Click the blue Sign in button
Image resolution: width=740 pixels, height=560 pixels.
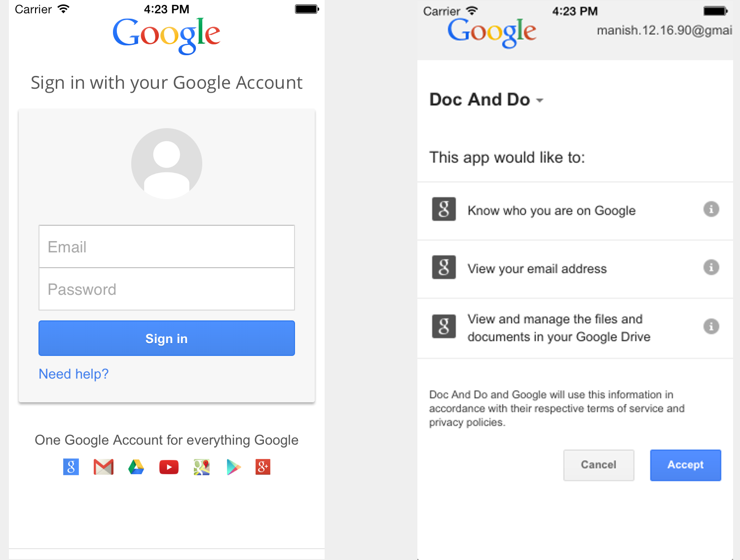pyautogui.click(x=167, y=338)
